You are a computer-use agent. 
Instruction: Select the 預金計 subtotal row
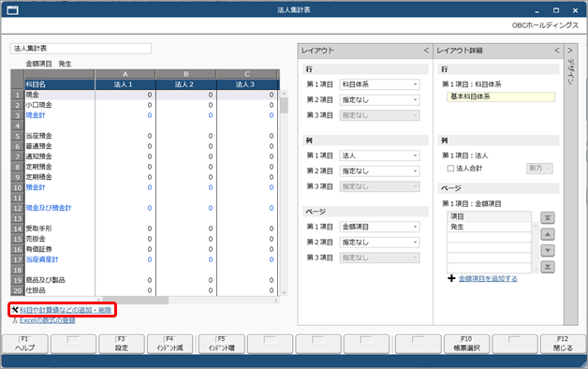point(60,187)
